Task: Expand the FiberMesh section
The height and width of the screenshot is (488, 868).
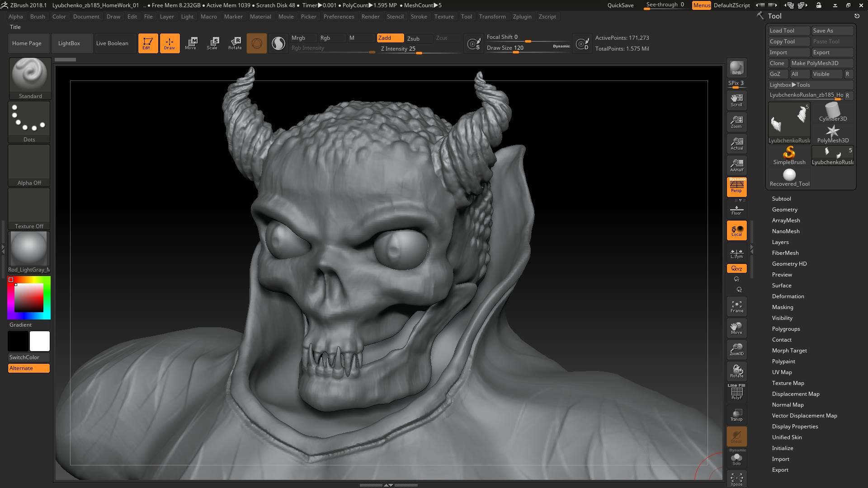Action: 785,253
